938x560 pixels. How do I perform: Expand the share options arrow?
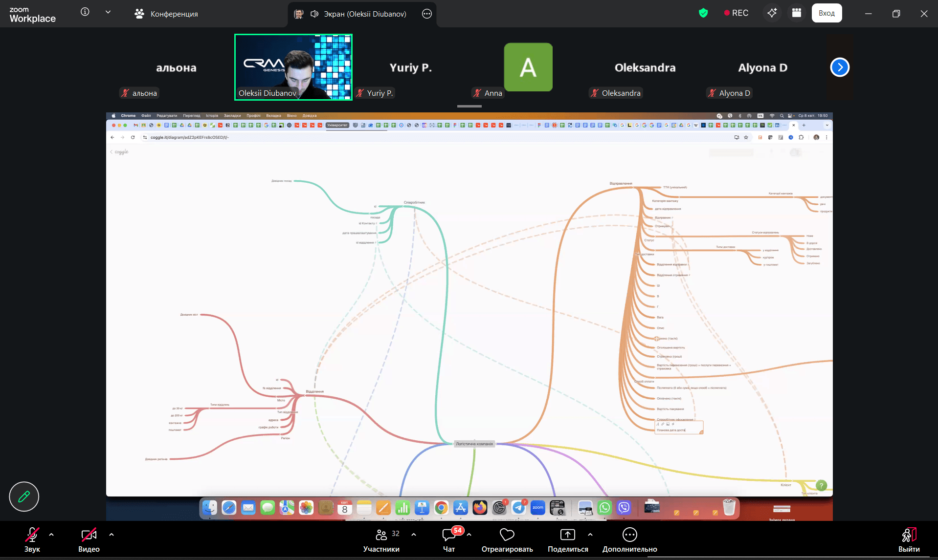coord(590,535)
